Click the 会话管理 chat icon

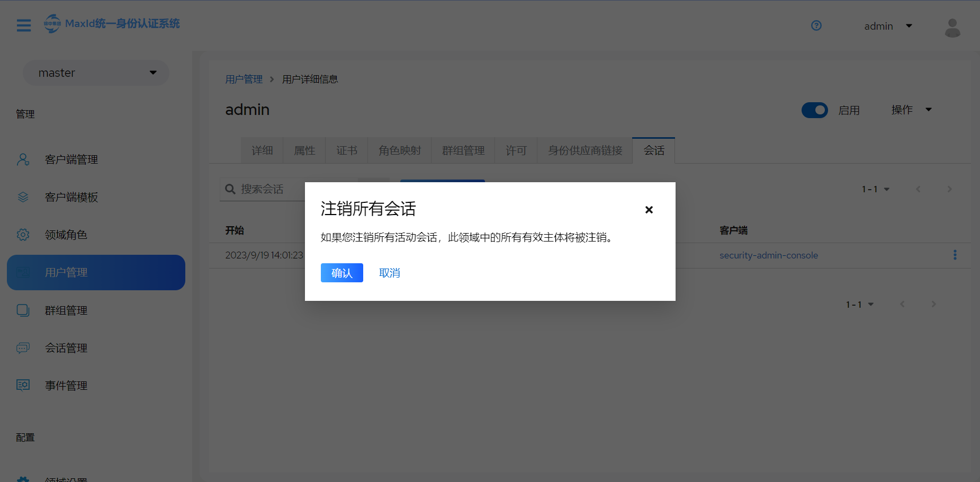23,348
